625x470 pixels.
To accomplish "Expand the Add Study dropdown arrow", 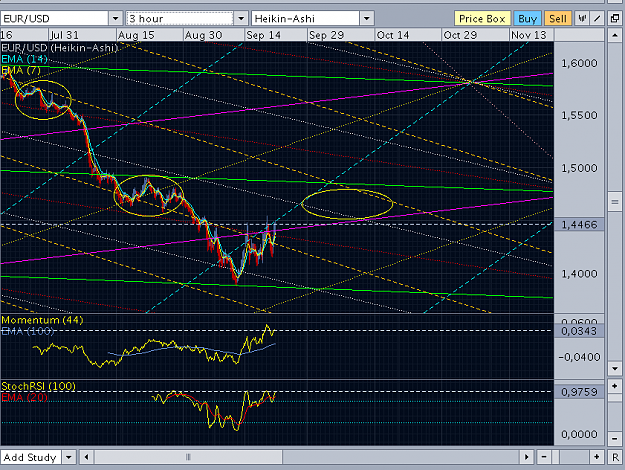I will [69, 457].
